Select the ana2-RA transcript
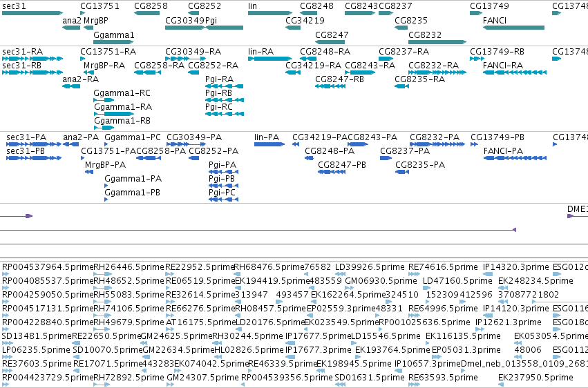The height and width of the screenshot is (388, 588). click(x=71, y=86)
